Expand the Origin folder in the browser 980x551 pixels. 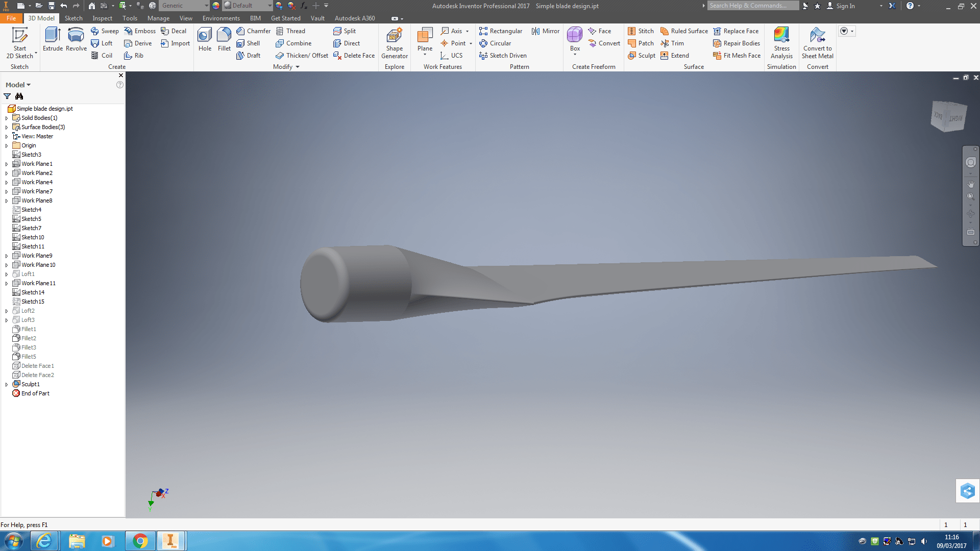(6, 145)
